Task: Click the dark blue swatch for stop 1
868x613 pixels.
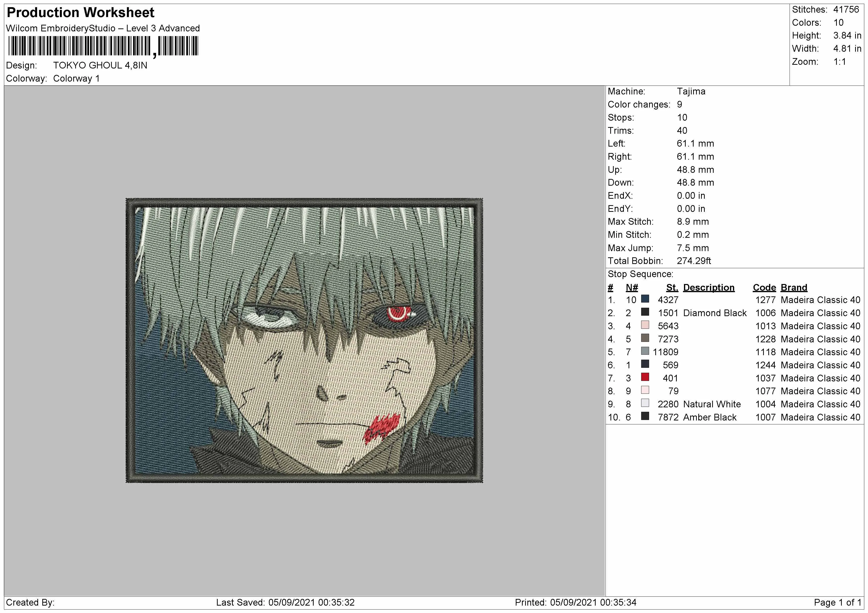Action: tap(645, 299)
